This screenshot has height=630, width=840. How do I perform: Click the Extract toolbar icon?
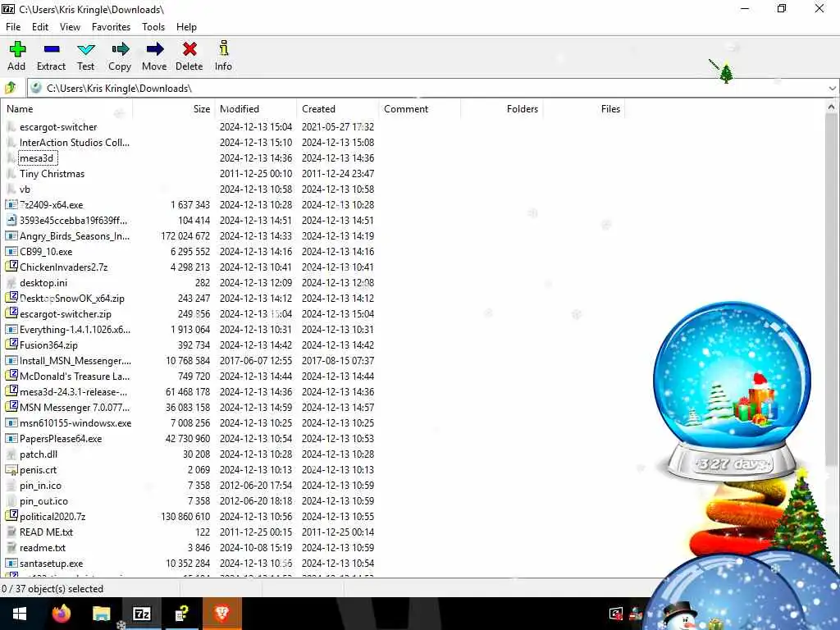tap(52, 49)
